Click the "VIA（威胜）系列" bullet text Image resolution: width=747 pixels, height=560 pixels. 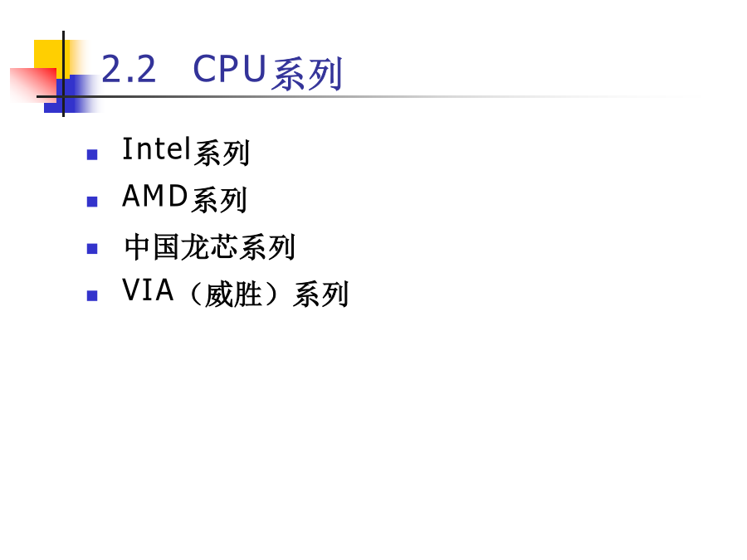click(236, 293)
